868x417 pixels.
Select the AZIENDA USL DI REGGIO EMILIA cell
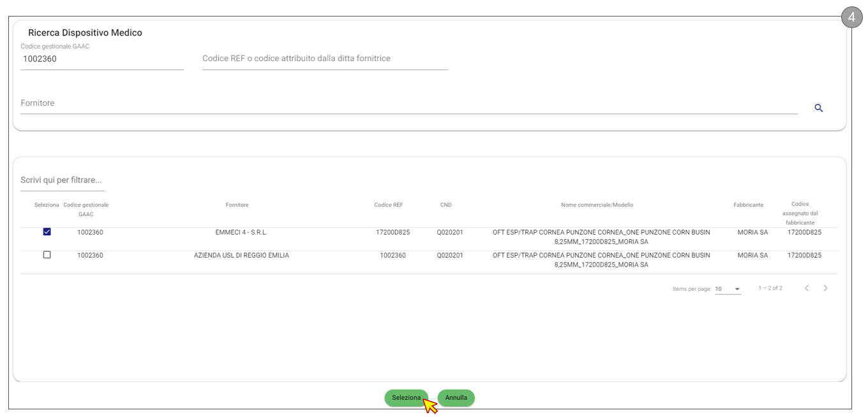pos(241,256)
